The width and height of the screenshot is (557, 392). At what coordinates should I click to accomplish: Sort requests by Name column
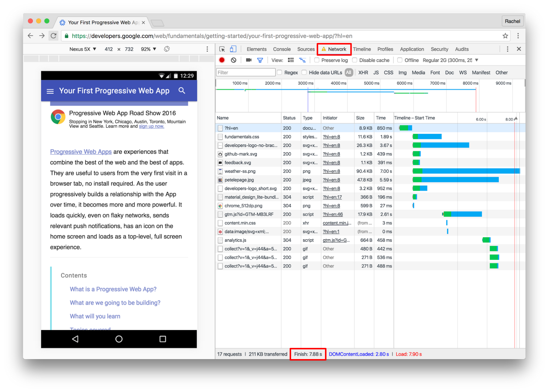(x=248, y=118)
